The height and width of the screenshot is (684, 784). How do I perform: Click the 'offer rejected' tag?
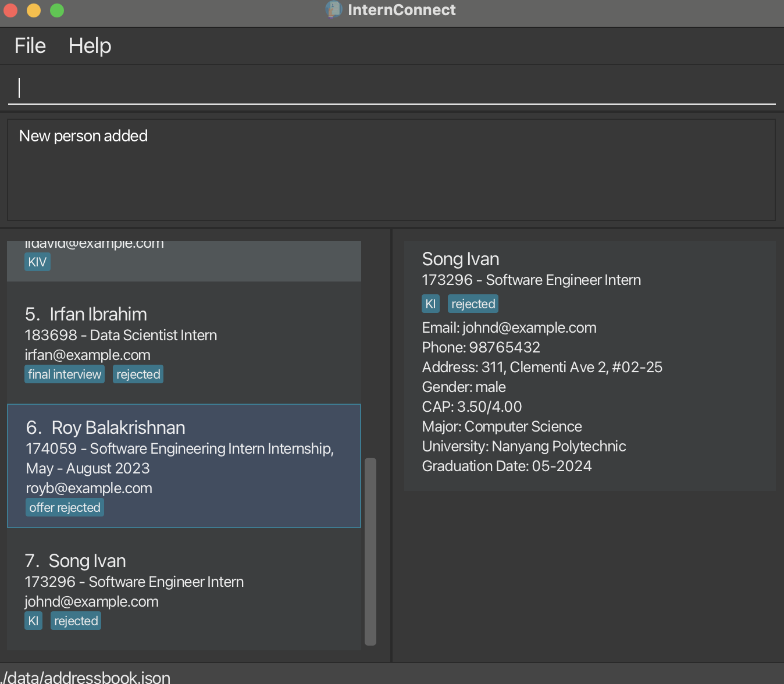65,507
